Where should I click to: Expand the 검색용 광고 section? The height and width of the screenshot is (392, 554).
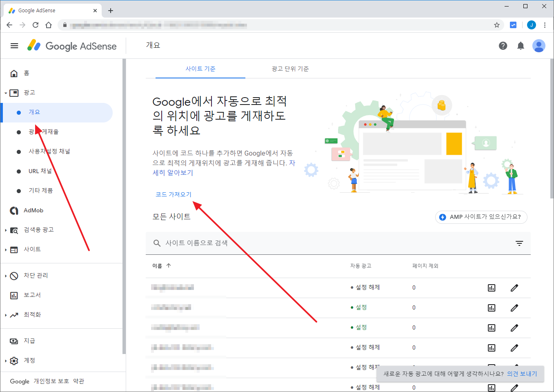(x=6, y=230)
